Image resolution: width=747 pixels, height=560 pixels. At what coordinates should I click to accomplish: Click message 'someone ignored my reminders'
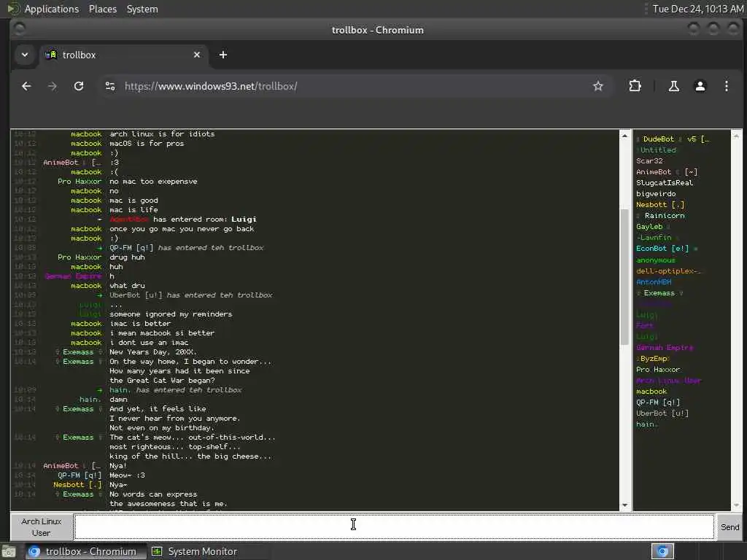[x=171, y=314]
